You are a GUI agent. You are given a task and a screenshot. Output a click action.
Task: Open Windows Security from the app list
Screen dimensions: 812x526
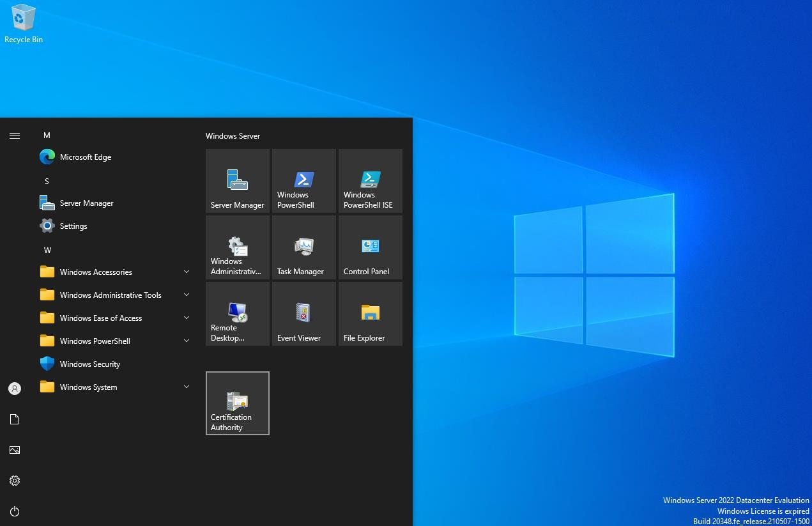click(116, 364)
